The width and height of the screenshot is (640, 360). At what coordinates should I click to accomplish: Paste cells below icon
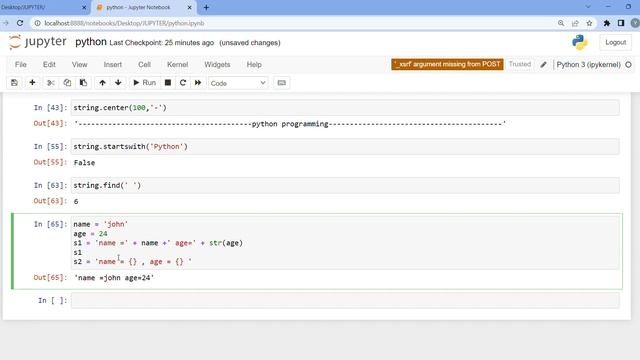point(83,83)
